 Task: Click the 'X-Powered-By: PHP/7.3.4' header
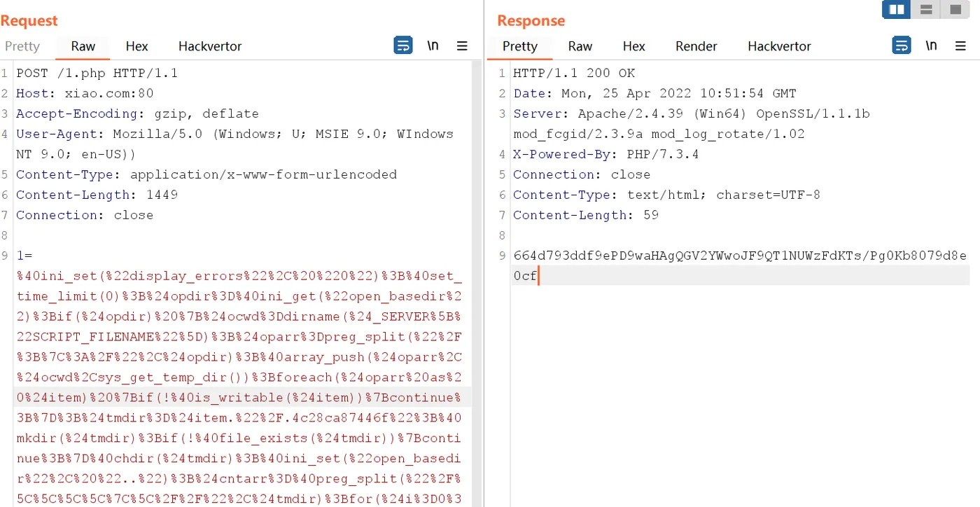(605, 154)
